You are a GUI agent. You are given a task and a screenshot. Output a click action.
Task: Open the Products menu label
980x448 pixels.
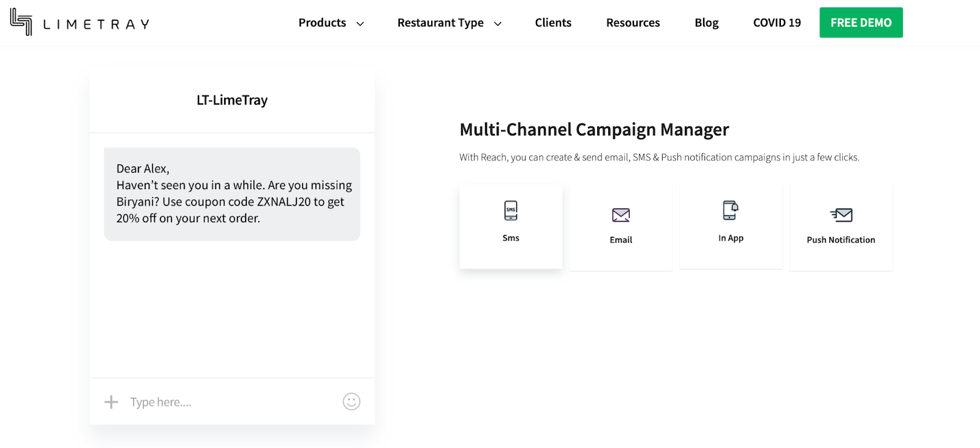pos(322,23)
